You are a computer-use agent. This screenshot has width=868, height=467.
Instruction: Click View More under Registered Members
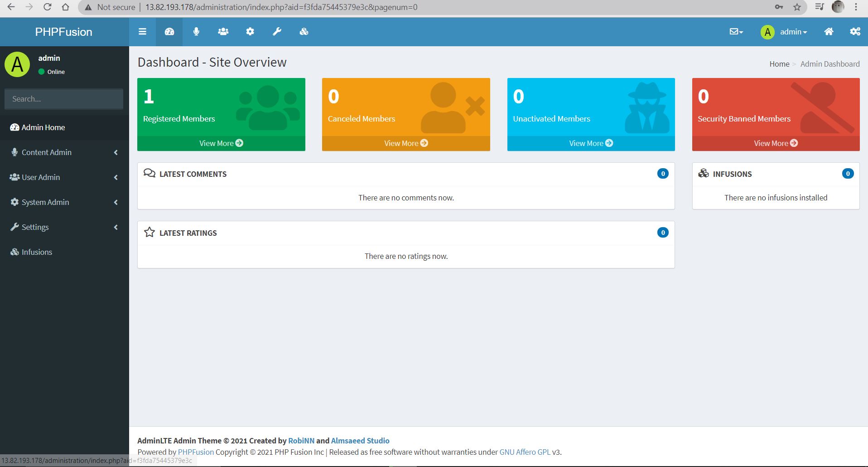coord(221,143)
